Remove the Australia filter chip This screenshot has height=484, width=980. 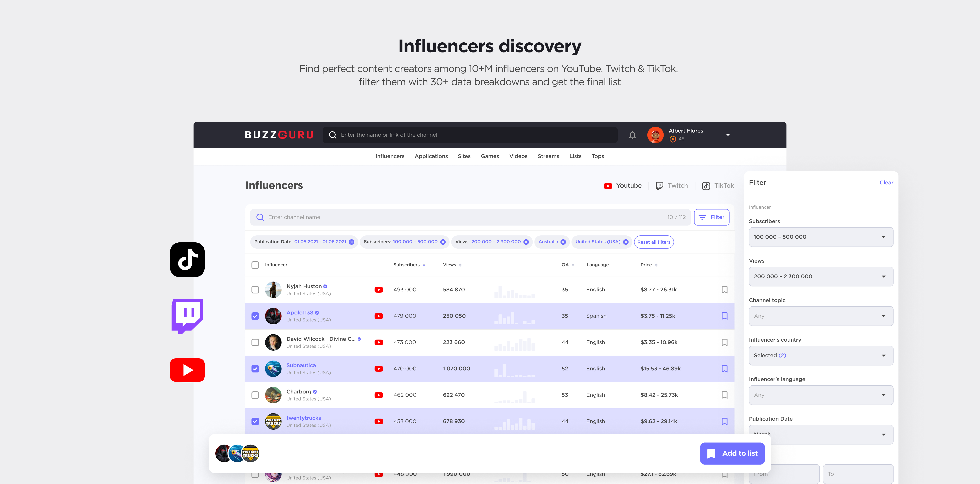coord(563,242)
